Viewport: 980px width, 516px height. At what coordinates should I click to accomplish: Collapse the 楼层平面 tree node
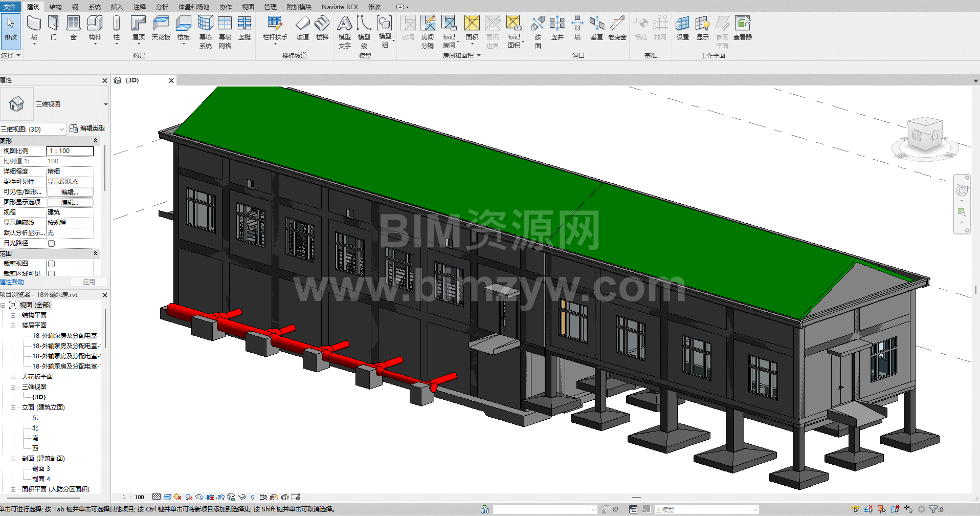pos(13,326)
